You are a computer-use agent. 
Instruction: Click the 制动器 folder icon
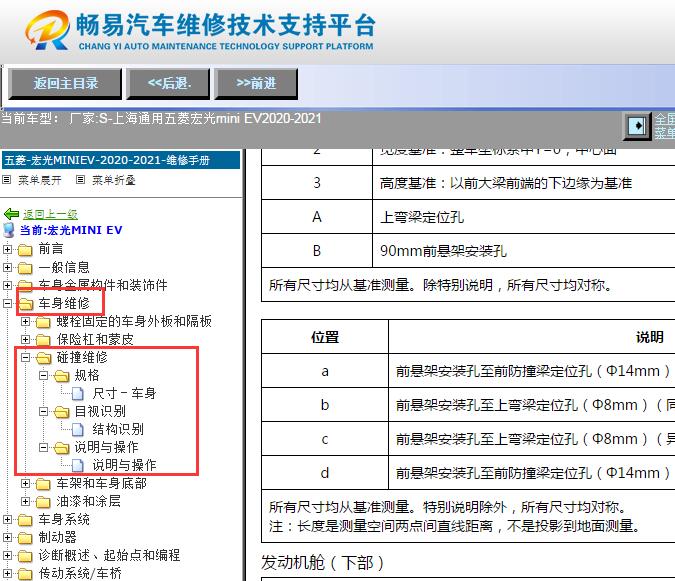pos(25,538)
